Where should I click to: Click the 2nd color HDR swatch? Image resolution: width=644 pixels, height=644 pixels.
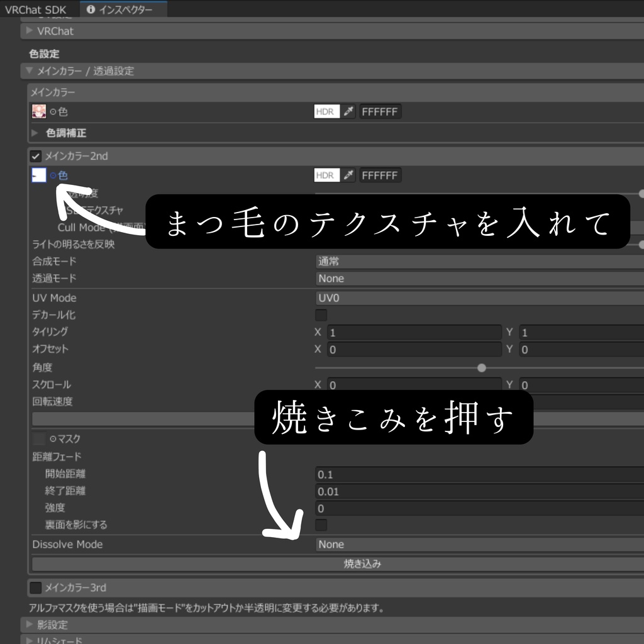pos(327,175)
